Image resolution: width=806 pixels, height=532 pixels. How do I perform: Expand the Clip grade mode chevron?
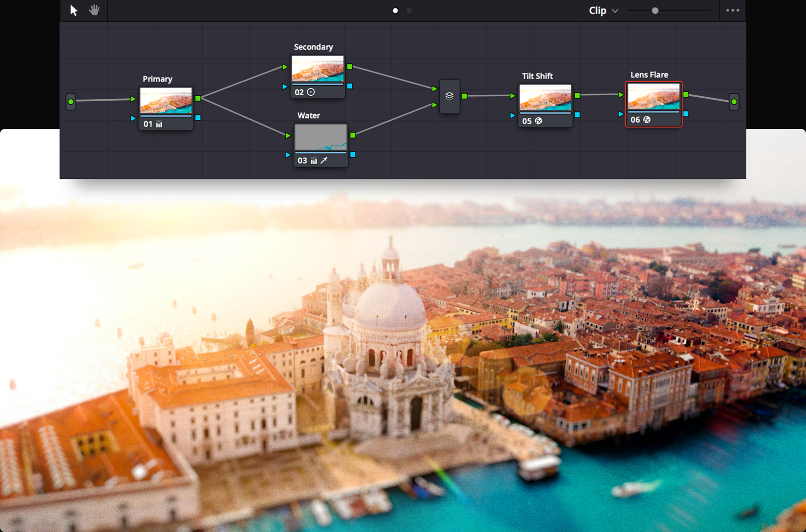tap(614, 11)
